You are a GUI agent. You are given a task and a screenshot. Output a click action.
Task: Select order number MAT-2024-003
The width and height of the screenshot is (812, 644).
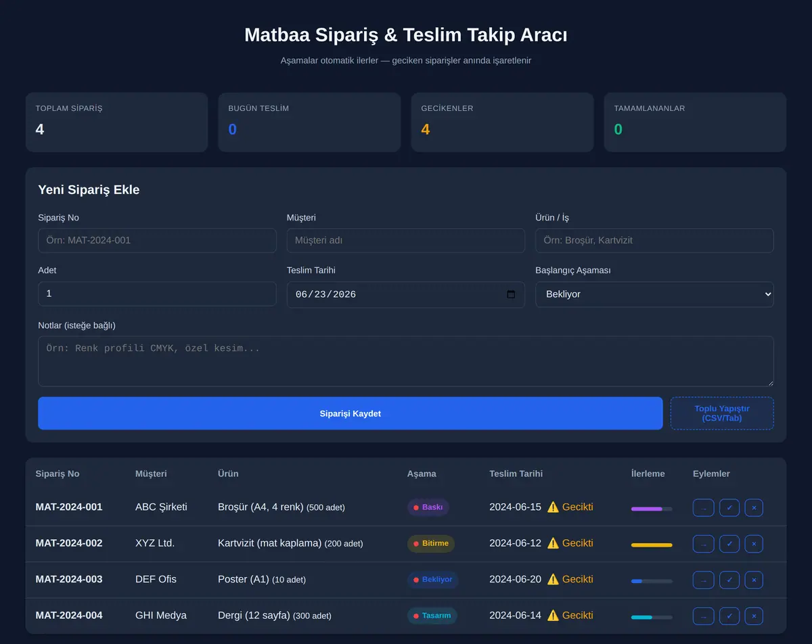click(69, 579)
